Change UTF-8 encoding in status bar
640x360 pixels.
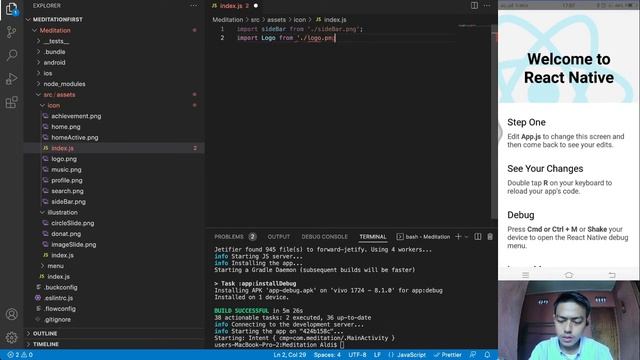click(357, 355)
